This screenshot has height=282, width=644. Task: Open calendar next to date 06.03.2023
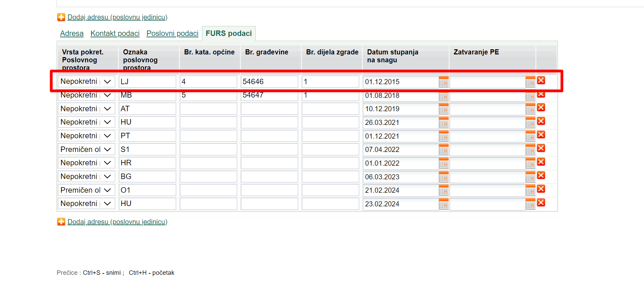click(x=443, y=177)
